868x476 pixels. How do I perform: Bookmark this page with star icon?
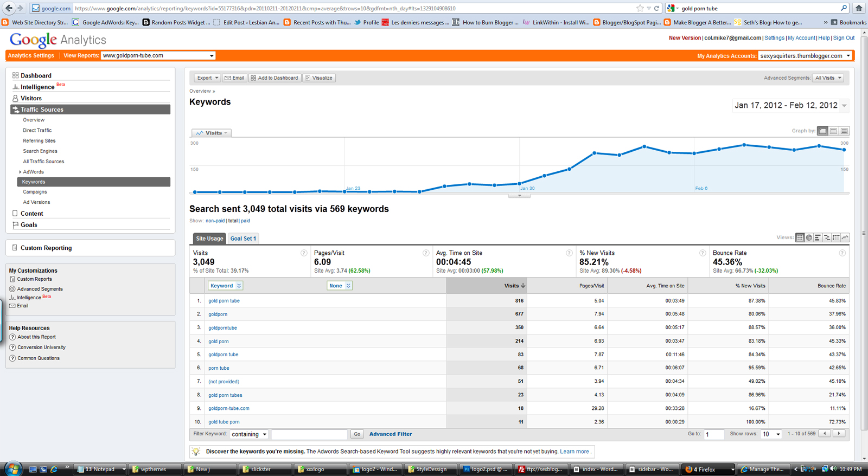640,8
